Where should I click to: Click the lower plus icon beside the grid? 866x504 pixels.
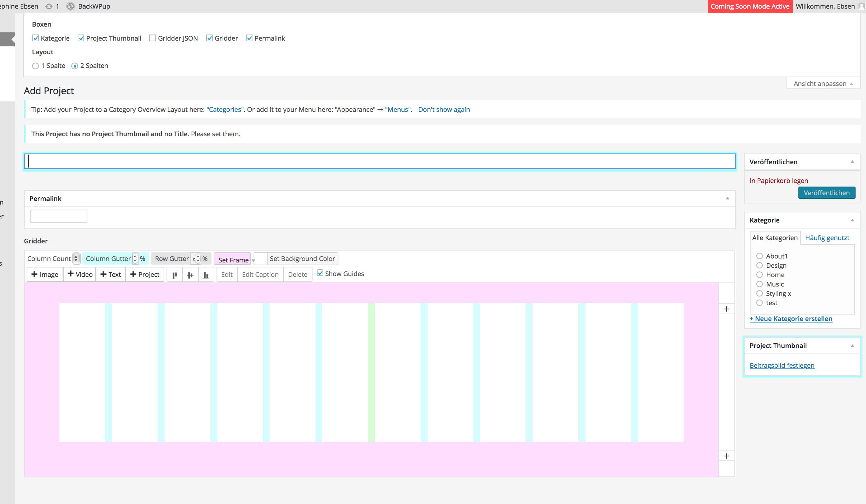tap(726, 456)
